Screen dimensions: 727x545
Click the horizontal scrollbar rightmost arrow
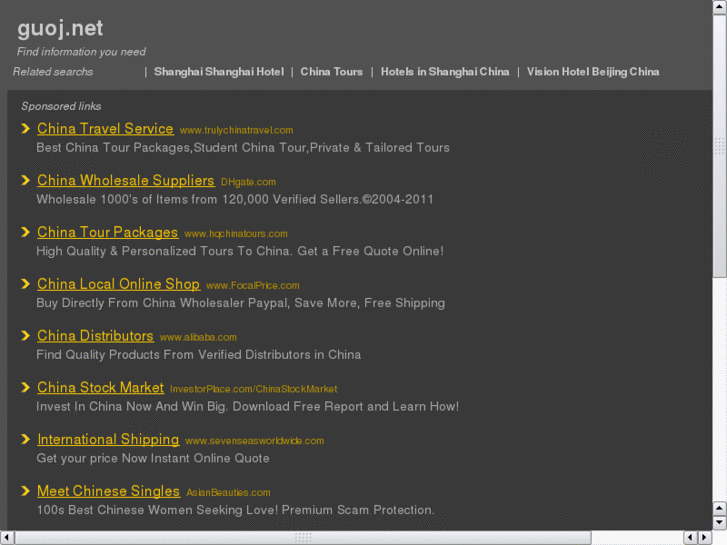[x=705, y=538]
